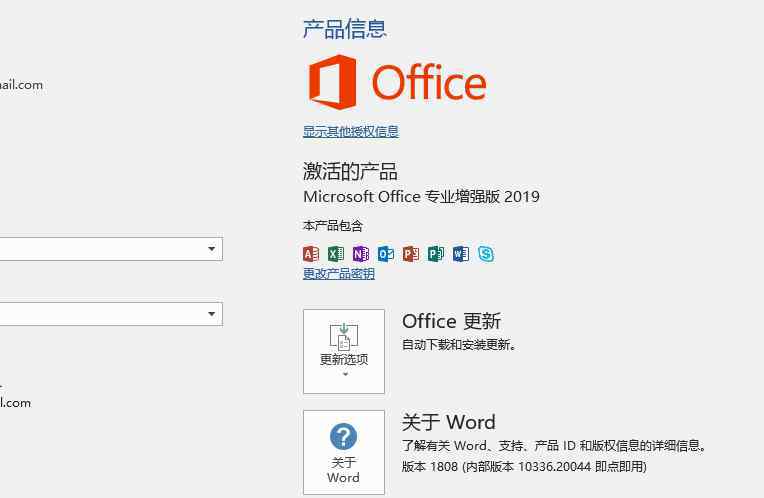Click the Access app icon
This screenshot has height=498, width=764.
click(x=311, y=254)
